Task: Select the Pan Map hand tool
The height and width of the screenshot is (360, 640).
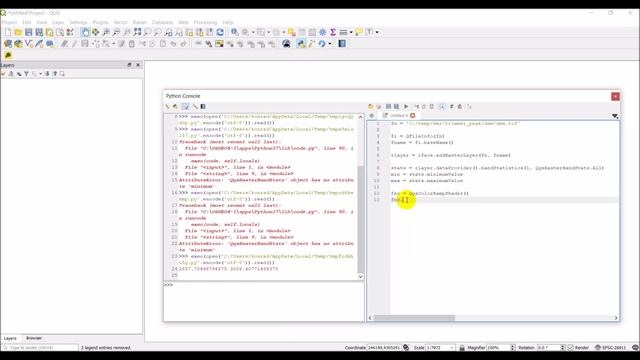Action: point(85,32)
